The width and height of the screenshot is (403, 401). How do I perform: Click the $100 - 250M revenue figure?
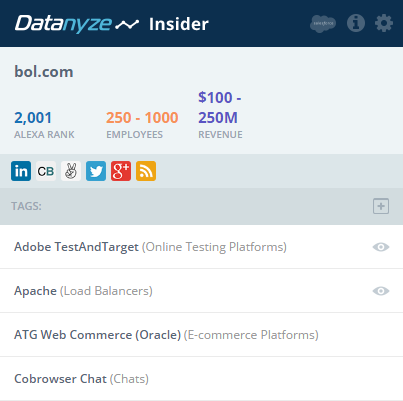pos(220,107)
